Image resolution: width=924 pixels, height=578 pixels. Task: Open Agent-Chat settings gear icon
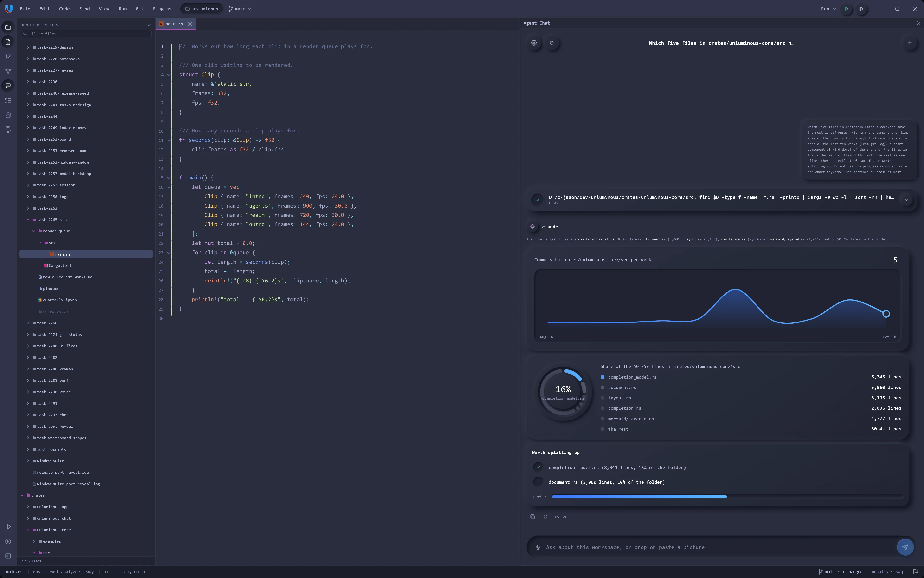click(534, 43)
